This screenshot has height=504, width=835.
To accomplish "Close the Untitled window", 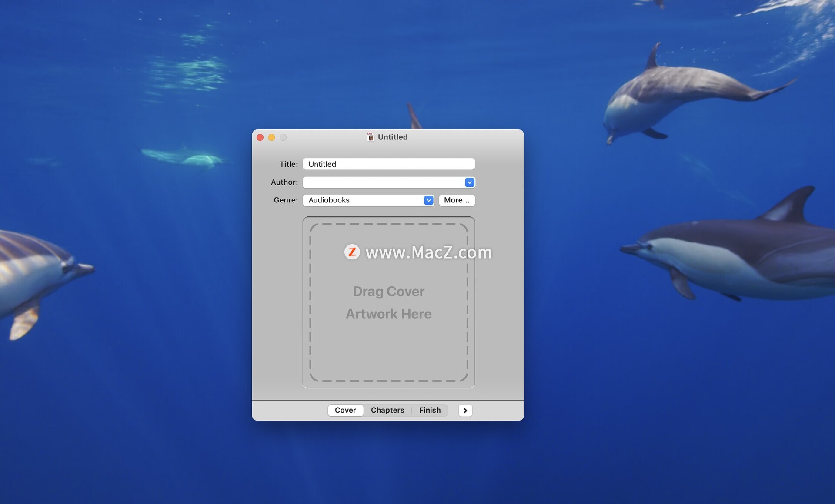I will tap(260, 137).
